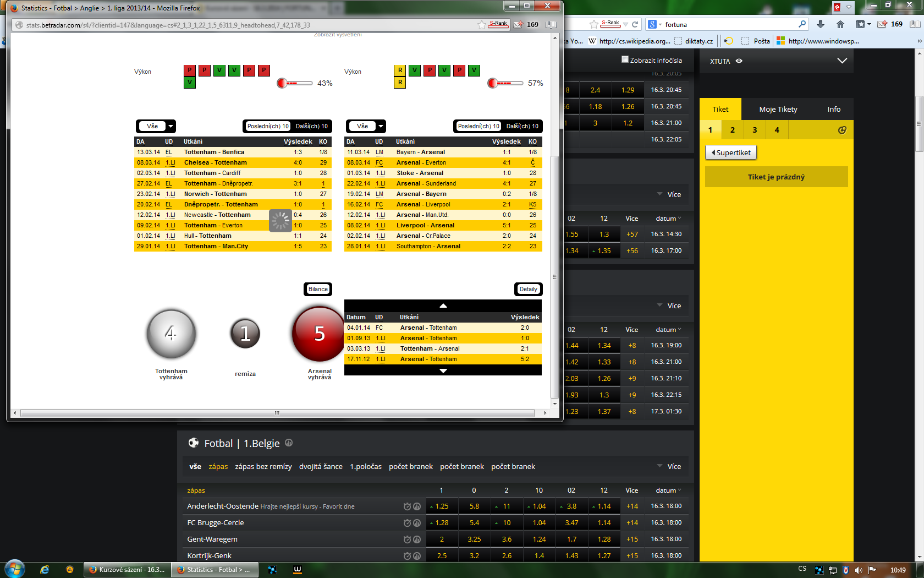Open Vše dropdown above Tottenham matches
This screenshot has width=924, height=578.
tap(156, 126)
